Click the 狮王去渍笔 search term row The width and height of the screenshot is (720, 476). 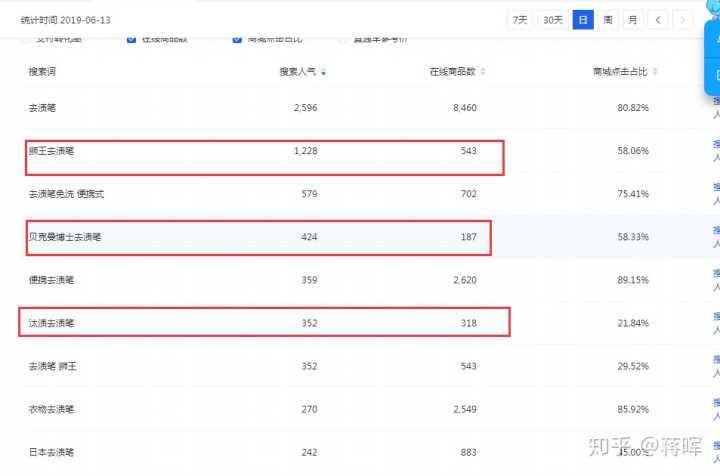click(52, 151)
